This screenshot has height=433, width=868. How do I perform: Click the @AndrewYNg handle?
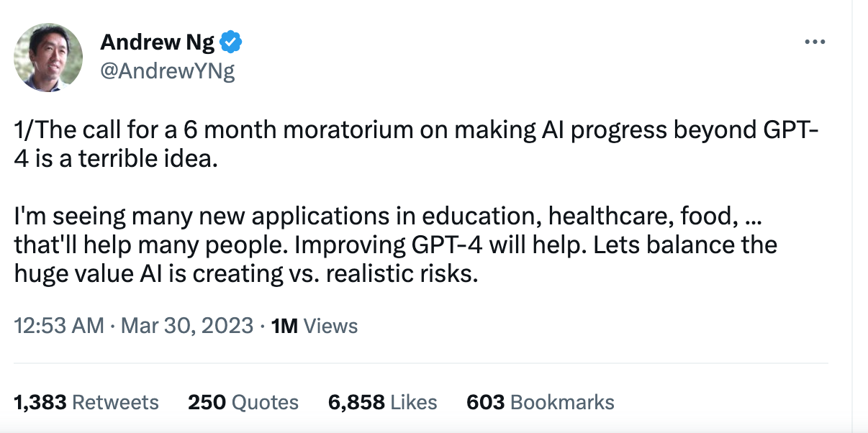point(167,71)
